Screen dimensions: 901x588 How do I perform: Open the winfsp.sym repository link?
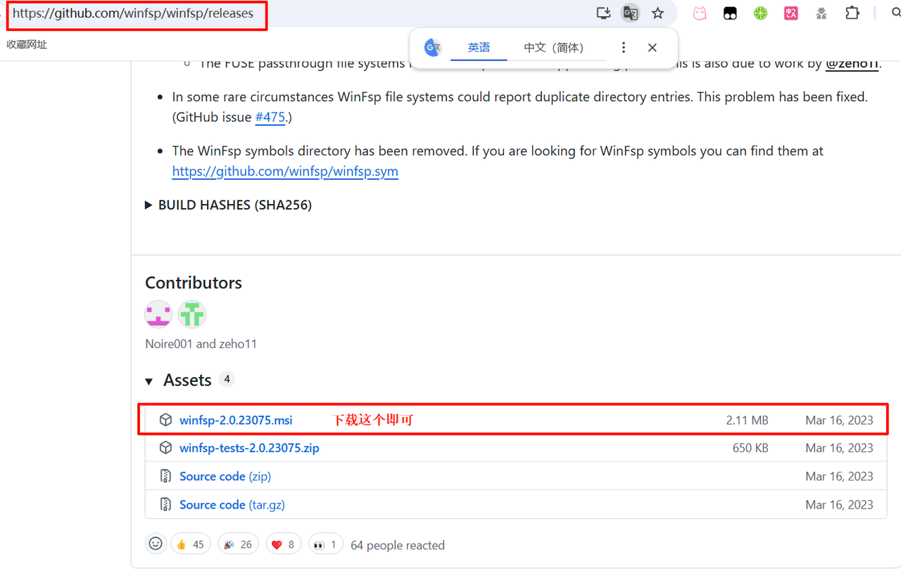pyautogui.click(x=285, y=172)
